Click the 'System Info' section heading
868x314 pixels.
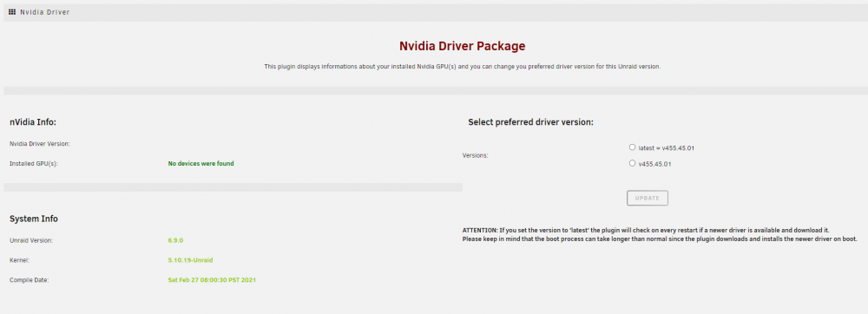click(x=34, y=219)
